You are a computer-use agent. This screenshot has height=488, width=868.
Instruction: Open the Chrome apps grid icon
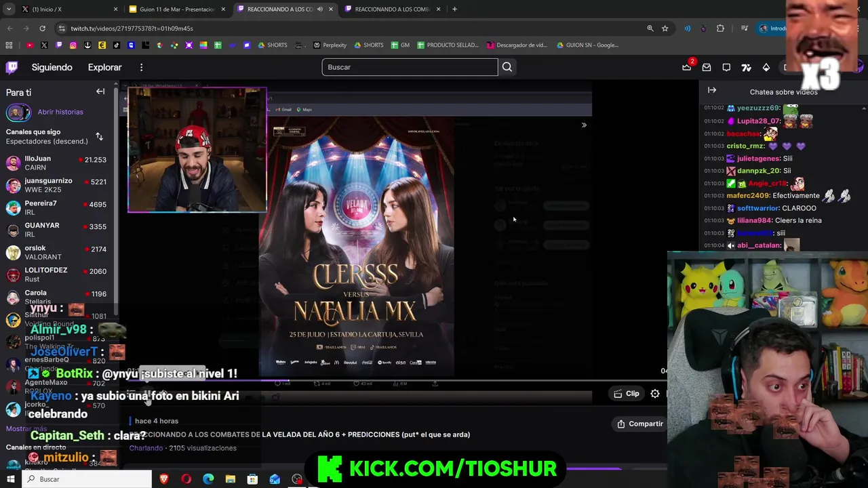pyautogui.click(x=9, y=45)
